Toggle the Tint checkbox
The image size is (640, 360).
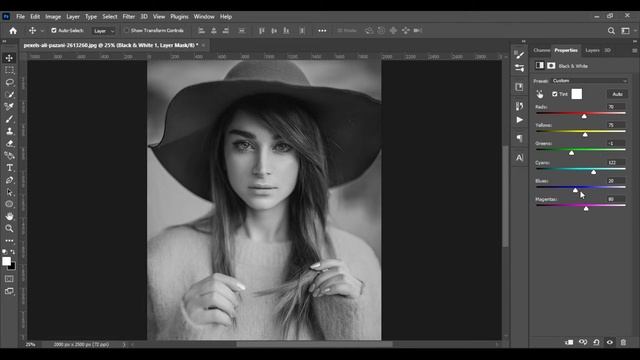[x=554, y=94]
